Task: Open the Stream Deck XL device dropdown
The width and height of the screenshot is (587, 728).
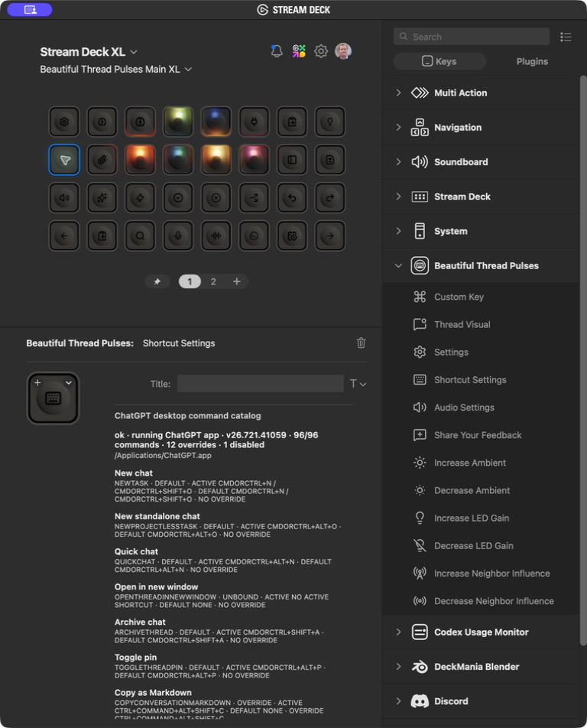Action: 88,51
